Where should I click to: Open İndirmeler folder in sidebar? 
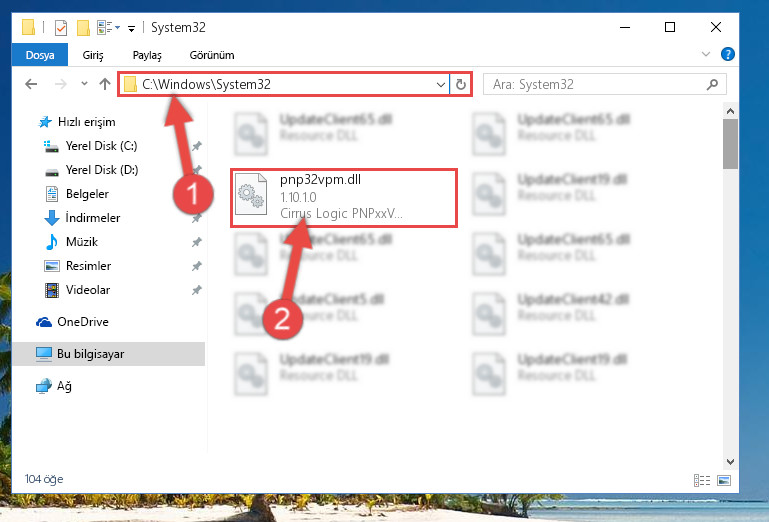[82, 218]
